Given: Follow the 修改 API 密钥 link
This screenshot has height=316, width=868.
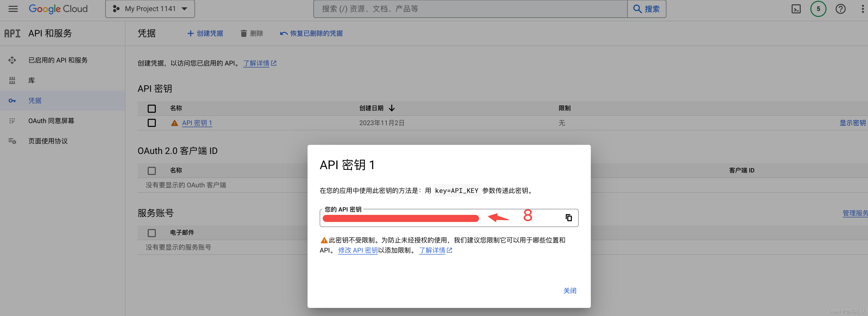Looking at the screenshot, I should click(x=358, y=250).
